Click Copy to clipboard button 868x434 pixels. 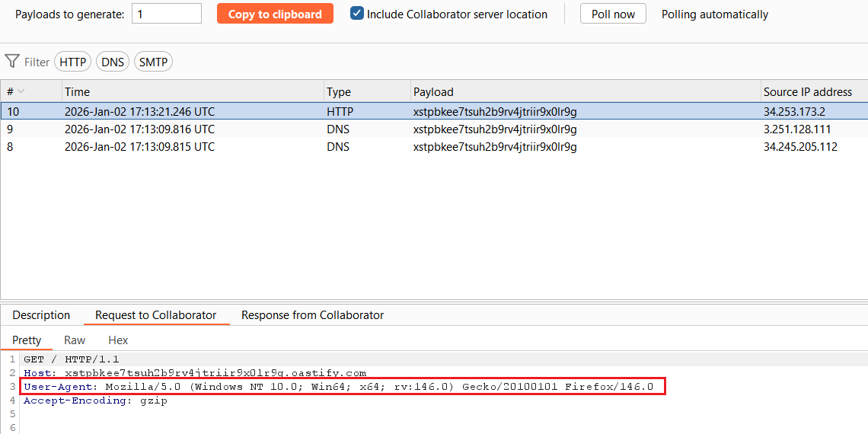[275, 14]
